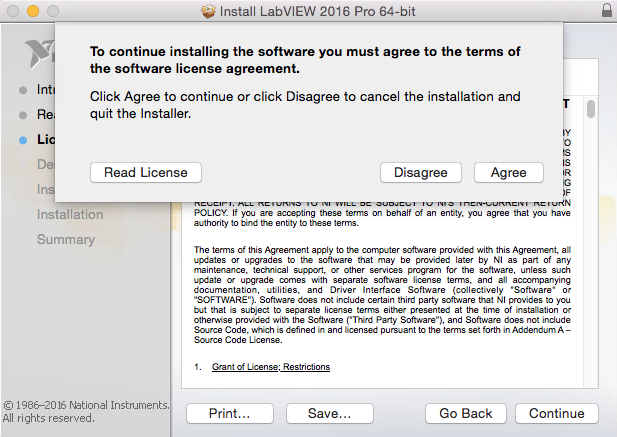Open the Read License button
The width and height of the screenshot is (617, 437).
click(x=146, y=173)
